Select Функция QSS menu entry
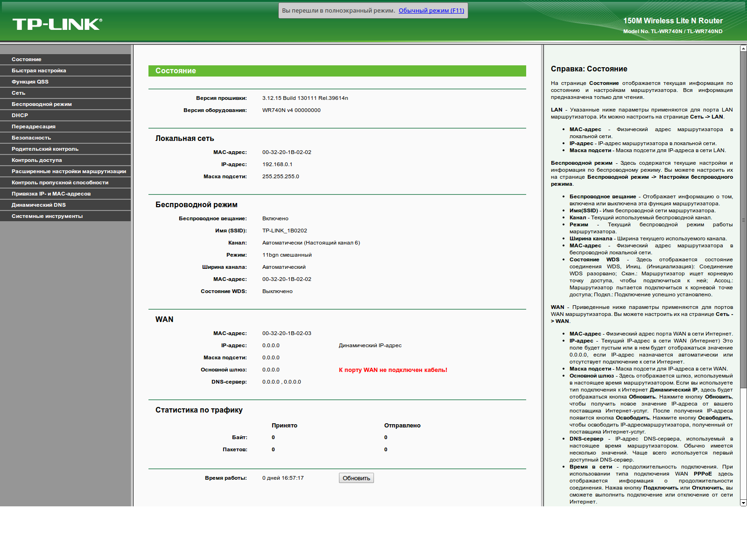 tap(30, 82)
